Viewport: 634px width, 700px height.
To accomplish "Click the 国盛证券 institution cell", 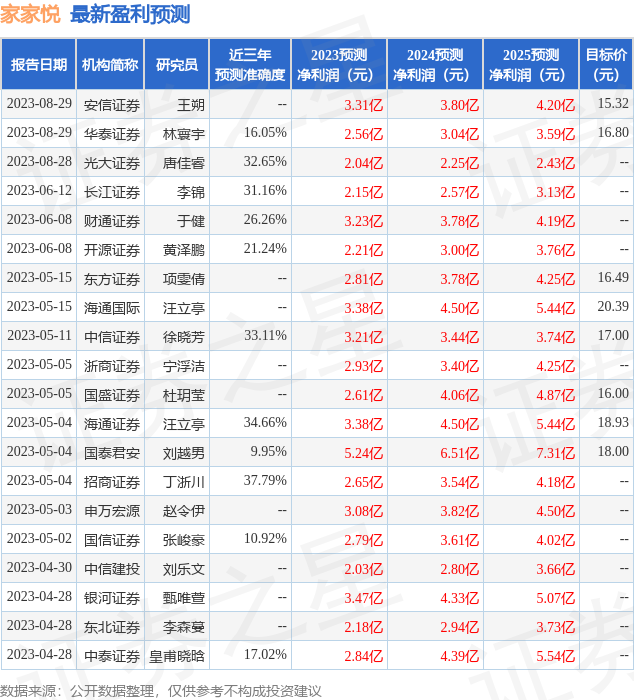I will tap(112, 396).
